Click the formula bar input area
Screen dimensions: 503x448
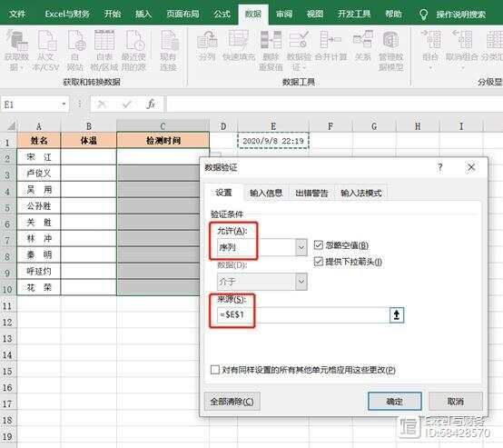pyautogui.click(x=334, y=105)
